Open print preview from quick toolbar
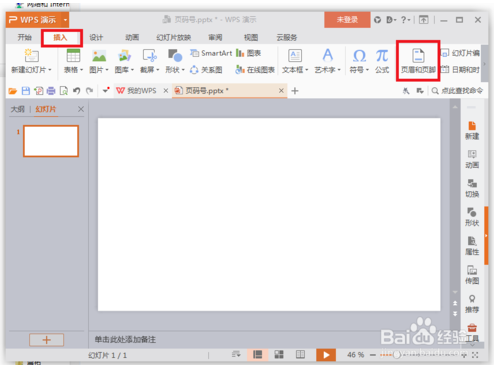Screen dimensions: 494x365 [64, 91]
